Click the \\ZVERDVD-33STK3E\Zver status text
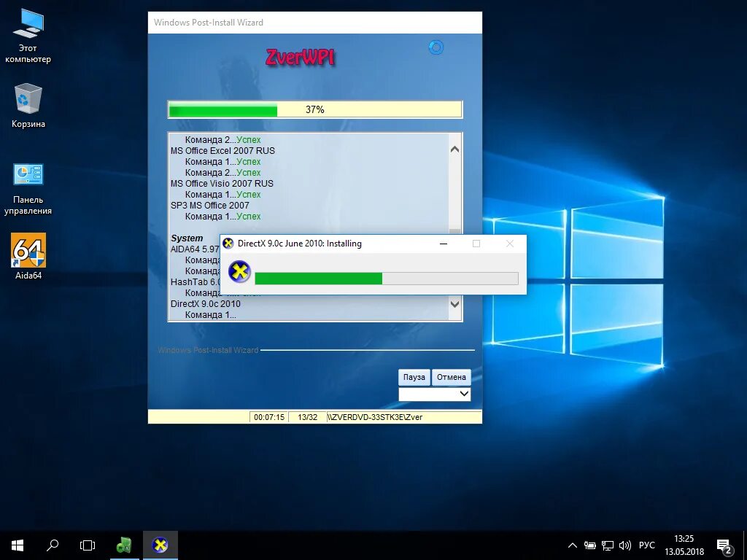747x560 pixels. pos(375,417)
